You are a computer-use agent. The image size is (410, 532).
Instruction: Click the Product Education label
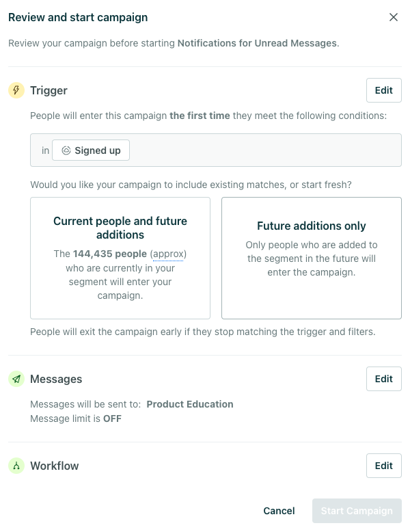[x=190, y=404]
